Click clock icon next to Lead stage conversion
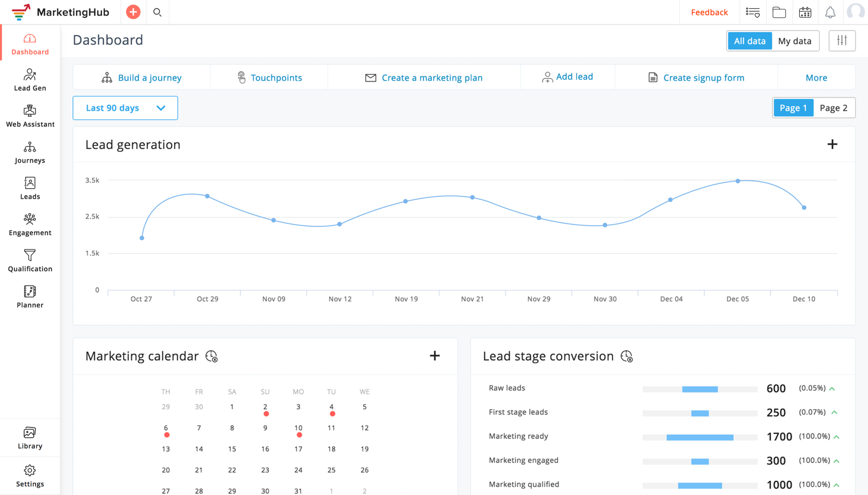Screen dimensions: 868x495 [627, 356]
